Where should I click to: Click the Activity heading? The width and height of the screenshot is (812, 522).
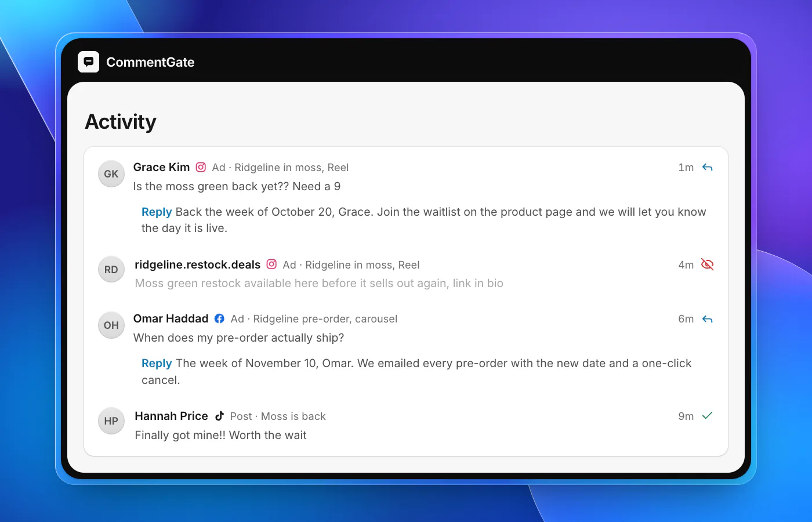121,122
